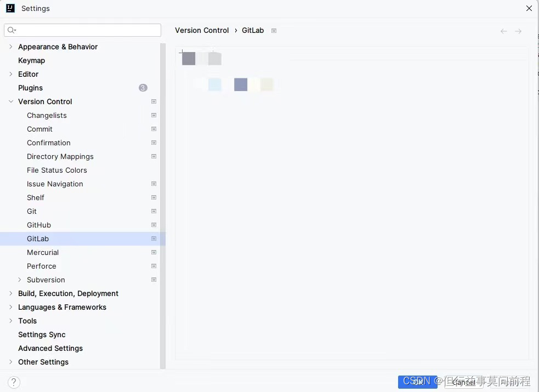Select the GitLab entry in the tree

[82, 239]
